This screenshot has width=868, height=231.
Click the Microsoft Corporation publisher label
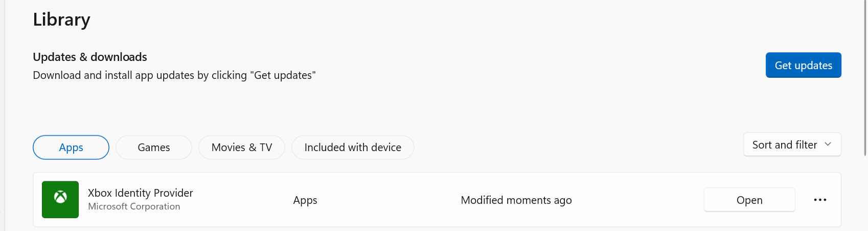(x=134, y=206)
